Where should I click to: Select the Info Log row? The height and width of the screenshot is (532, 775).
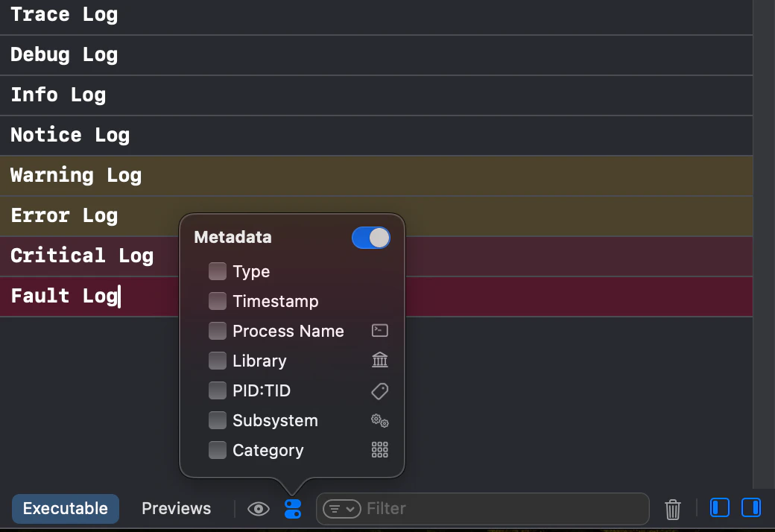coord(376,95)
